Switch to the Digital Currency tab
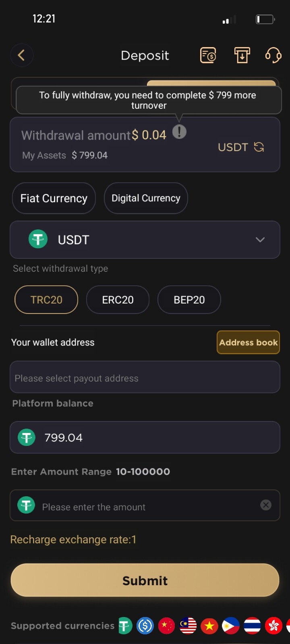Screen dimensions: 290x644 click(146, 198)
